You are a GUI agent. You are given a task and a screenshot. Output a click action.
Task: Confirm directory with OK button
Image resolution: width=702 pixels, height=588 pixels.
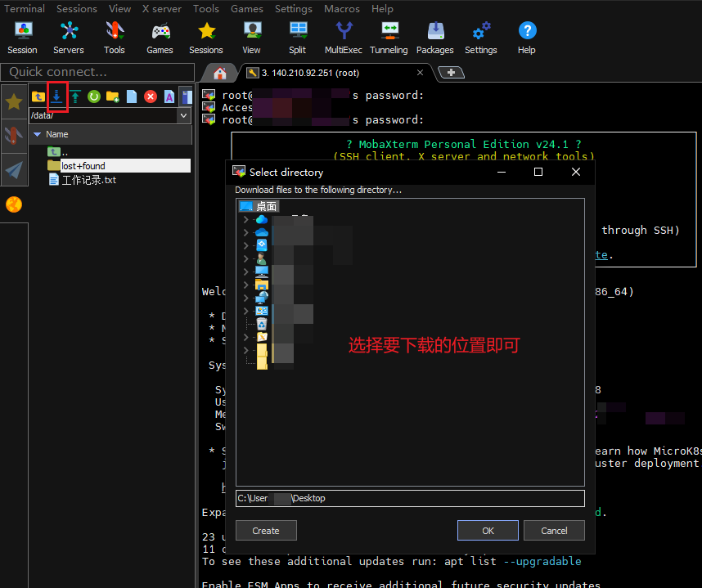(x=488, y=531)
